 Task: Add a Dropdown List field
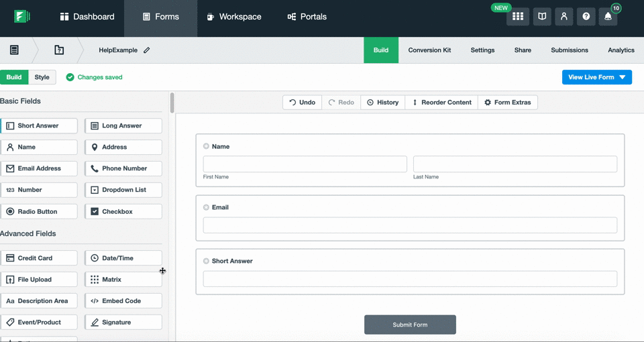[123, 190]
